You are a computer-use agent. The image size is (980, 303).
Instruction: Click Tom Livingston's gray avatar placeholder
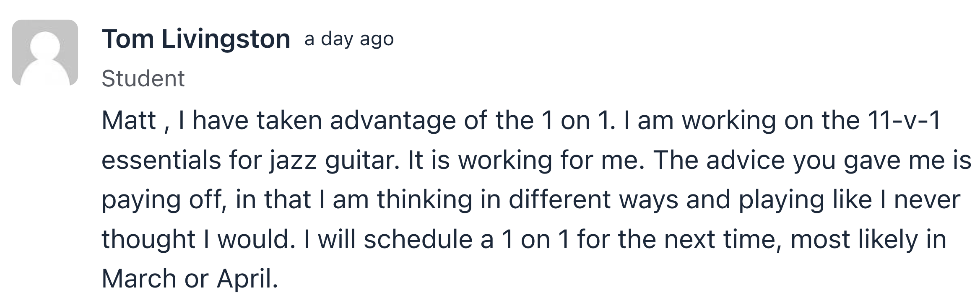(x=45, y=52)
